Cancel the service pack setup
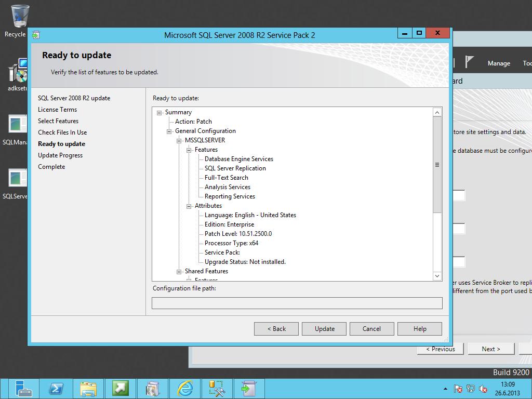The width and height of the screenshot is (532, 399). tap(372, 329)
